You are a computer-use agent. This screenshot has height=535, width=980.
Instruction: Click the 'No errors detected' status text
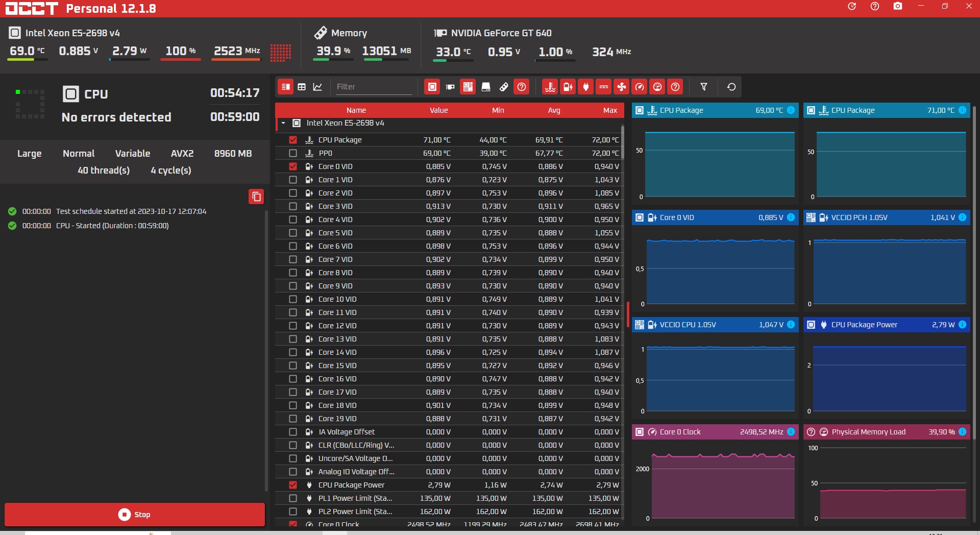[116, 117]
